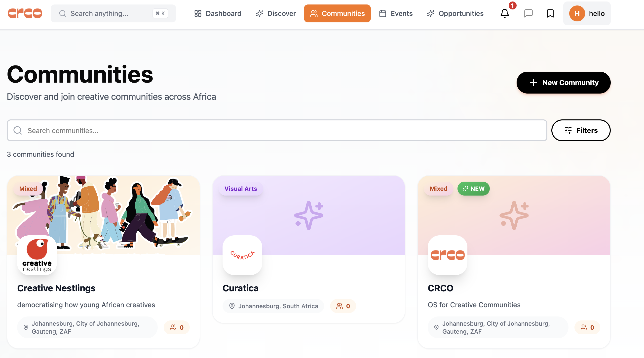Click the CRCO logo in the header
The image size is (644, 358).
point(25,13)
